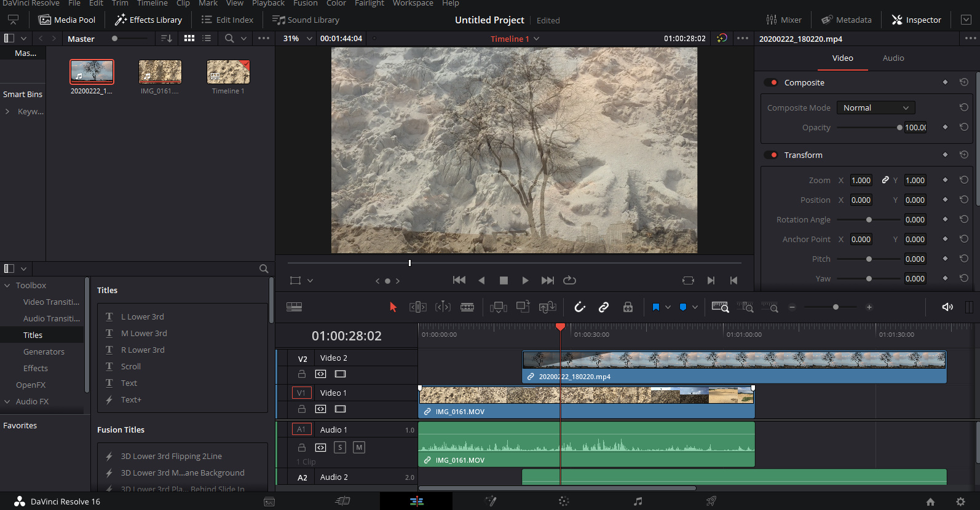
Task: Stop playback in the viewer
Action: coord(504,280)
